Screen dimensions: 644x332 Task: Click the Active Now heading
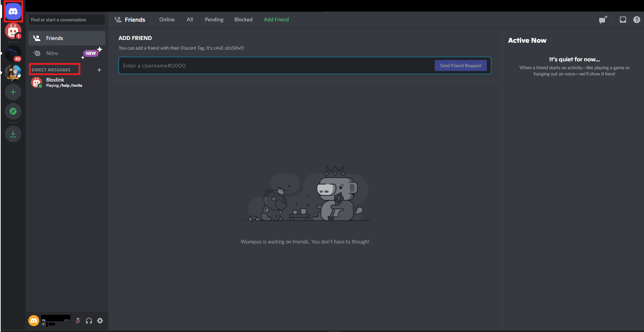tap(527, 40)
